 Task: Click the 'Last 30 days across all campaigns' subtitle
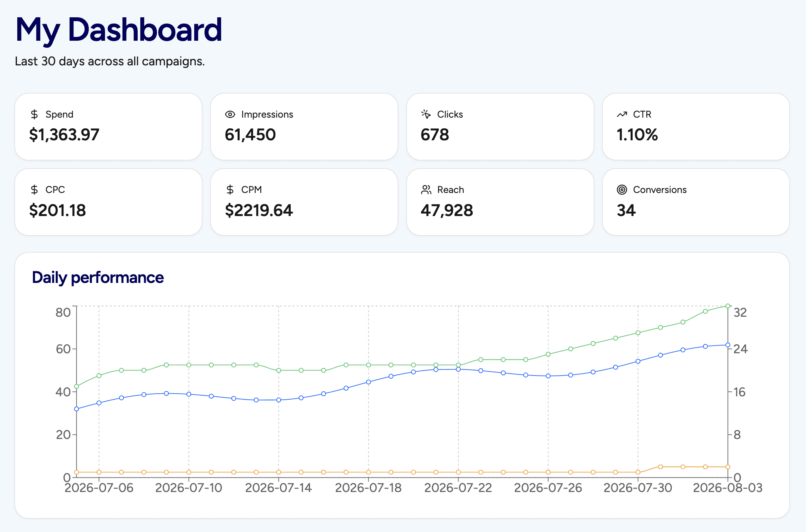pyautogui.click(x=110, y=62)
